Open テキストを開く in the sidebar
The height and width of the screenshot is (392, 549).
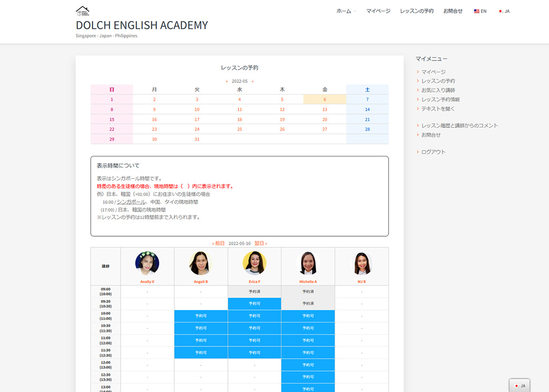coord(437,109)
